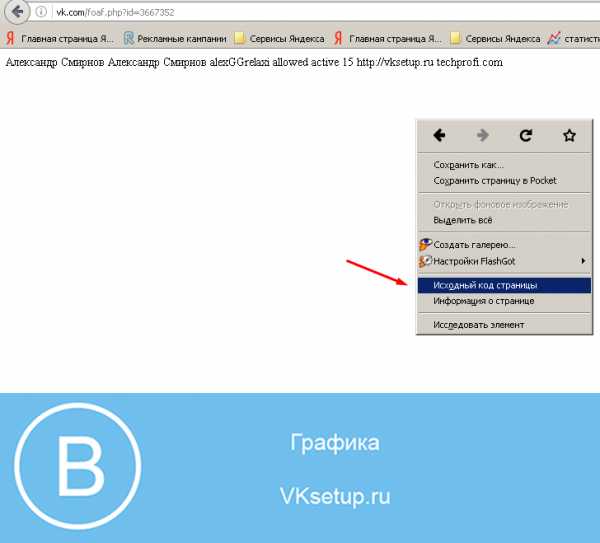Open second Сервисы Яндекса bookmark folder
Image resolution: width=600 pixels, height=543 pixels.
tap(495, 39)
